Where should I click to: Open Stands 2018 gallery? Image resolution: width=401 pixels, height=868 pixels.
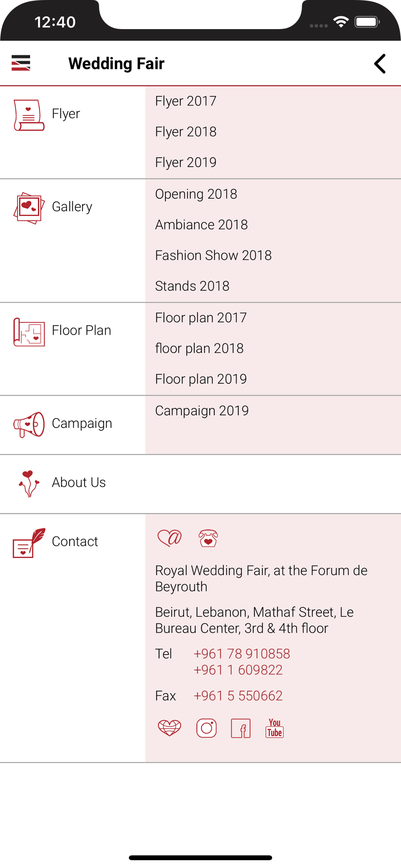pos(192,286)
